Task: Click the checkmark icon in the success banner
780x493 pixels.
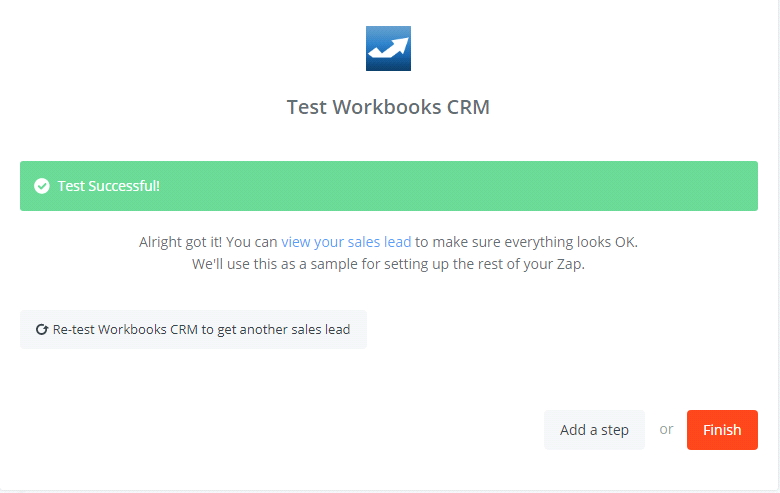Action: click(x=42, y=186)
